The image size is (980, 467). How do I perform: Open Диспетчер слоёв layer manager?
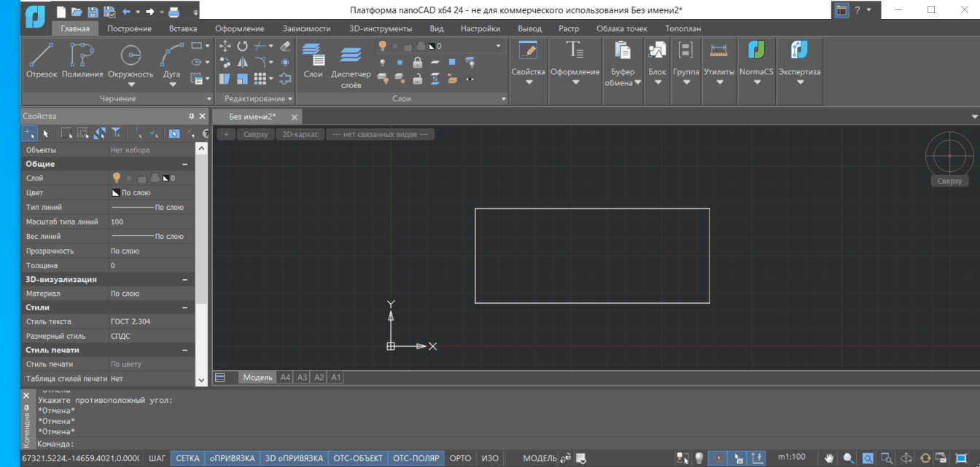[351, 66]
